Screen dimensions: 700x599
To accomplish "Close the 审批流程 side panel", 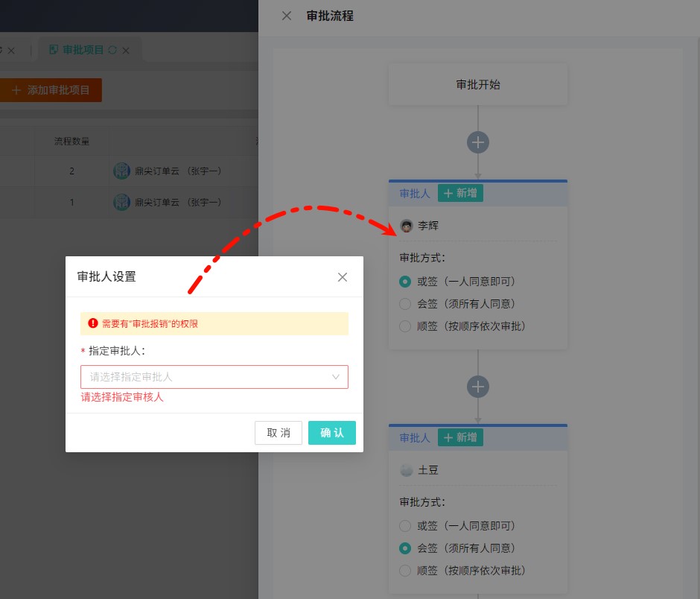I will coord(287,16).
